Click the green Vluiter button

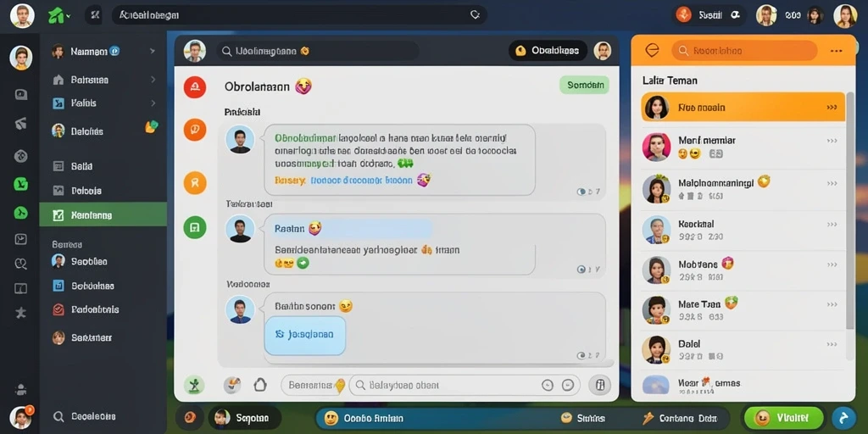pos(784,417)
